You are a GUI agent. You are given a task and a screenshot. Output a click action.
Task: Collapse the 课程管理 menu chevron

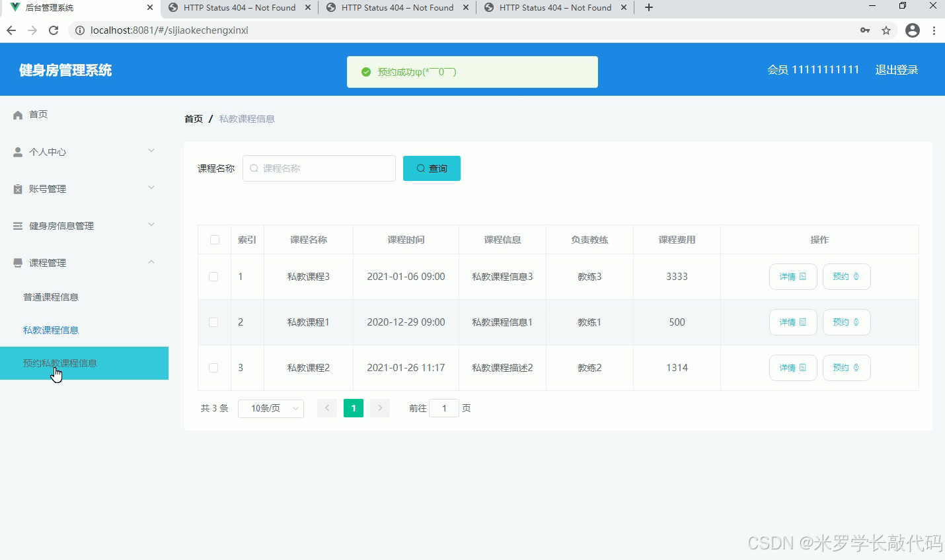tap(151, 262)
